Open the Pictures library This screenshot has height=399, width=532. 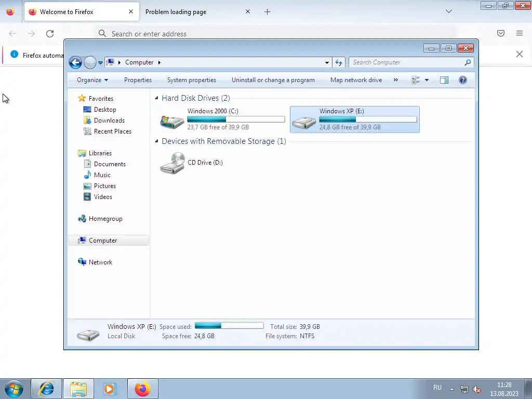105,186
